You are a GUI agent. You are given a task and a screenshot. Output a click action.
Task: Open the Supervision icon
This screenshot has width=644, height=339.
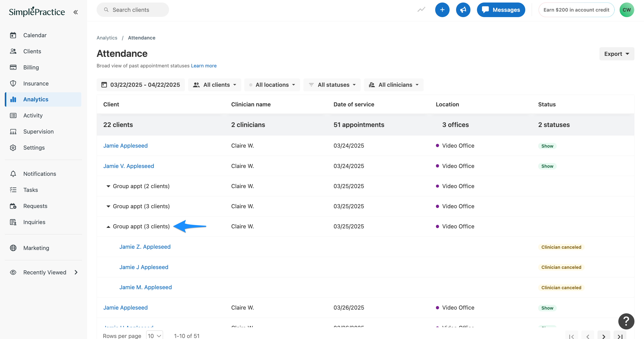coord(13,132)
